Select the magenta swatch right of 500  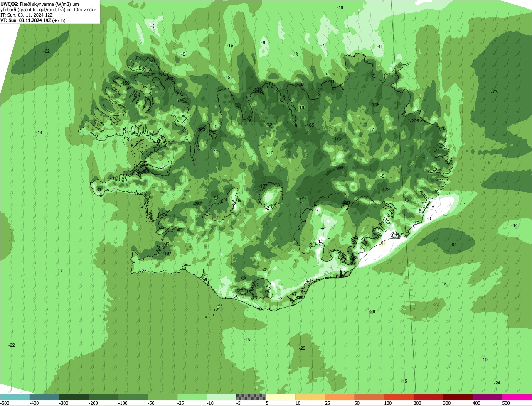tap(517, 397)
